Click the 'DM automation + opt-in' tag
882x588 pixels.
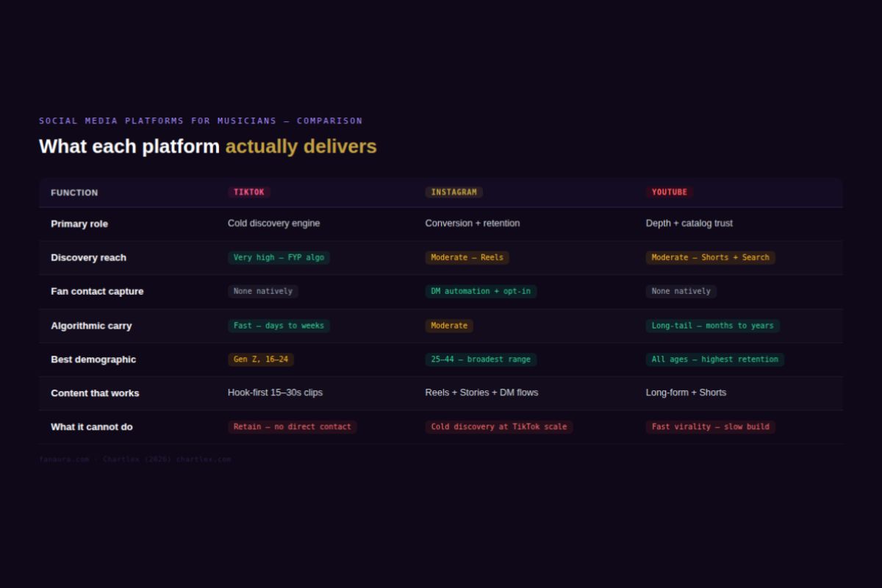[x=481, y=291]
